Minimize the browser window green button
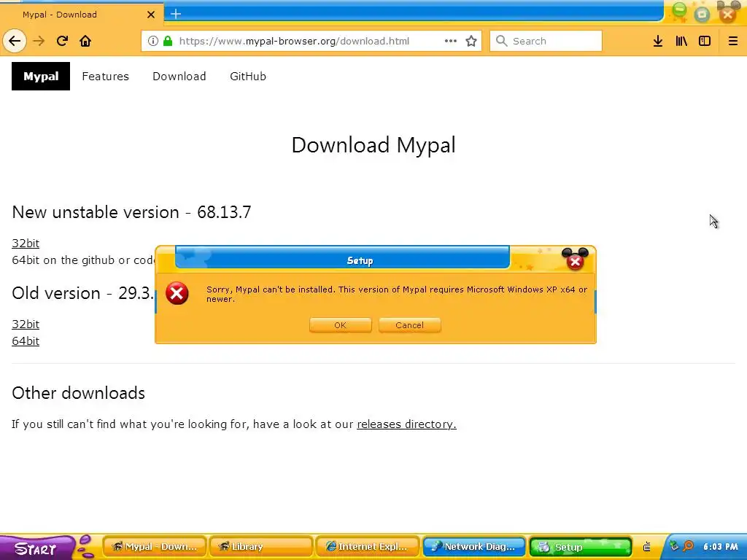Viewport: 747px width, 560px height. 679,10
